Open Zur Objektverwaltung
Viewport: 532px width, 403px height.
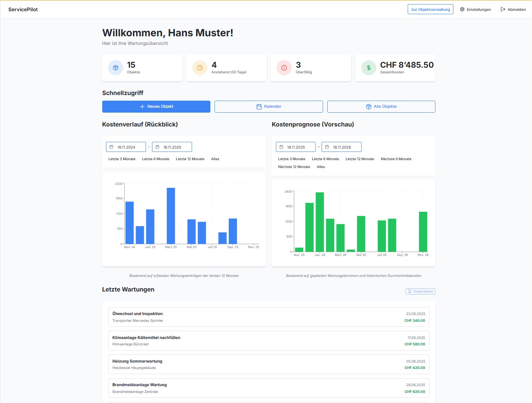click(431, 9)
